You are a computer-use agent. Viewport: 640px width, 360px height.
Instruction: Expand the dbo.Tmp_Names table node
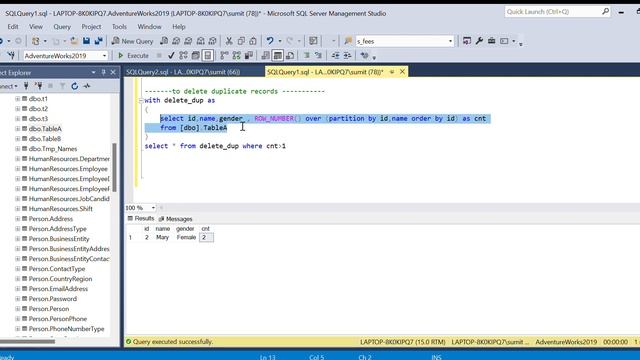pos(18,149)
